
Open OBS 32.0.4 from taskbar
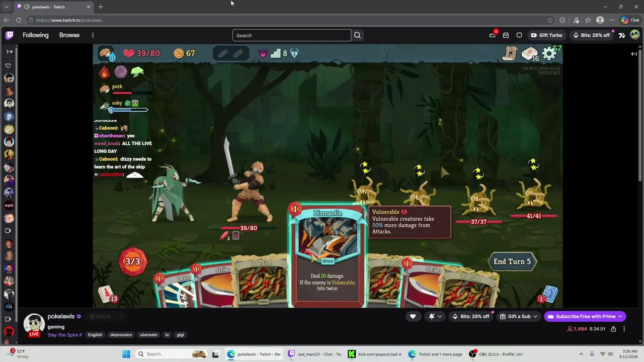click(x=496, y=354)
